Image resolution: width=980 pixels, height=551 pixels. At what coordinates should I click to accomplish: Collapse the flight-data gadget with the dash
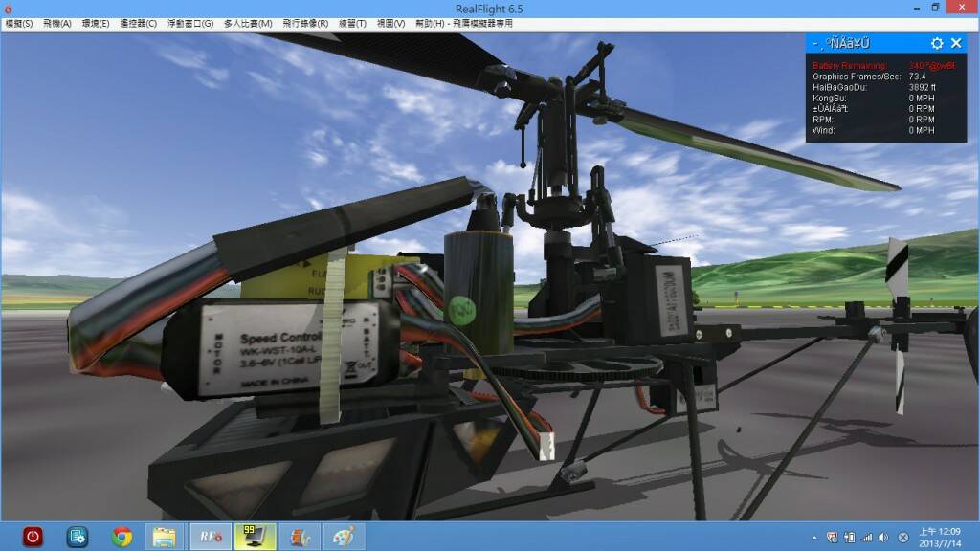[815, 43]
